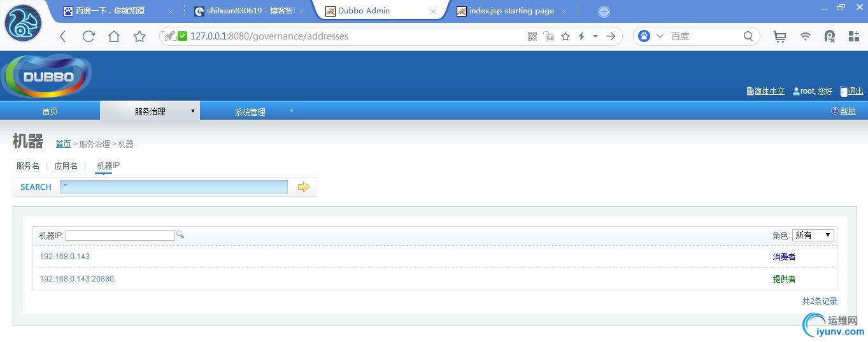Bookmark page with address bar star
The width and height of the screenshot is (868, 342).
[x=566, y=36]
